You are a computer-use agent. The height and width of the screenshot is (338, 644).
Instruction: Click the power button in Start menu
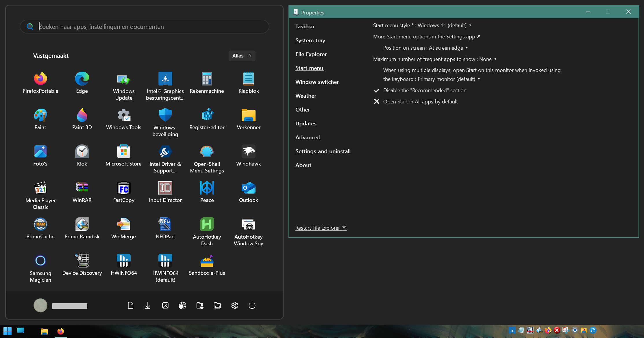(x=252, y=305)
